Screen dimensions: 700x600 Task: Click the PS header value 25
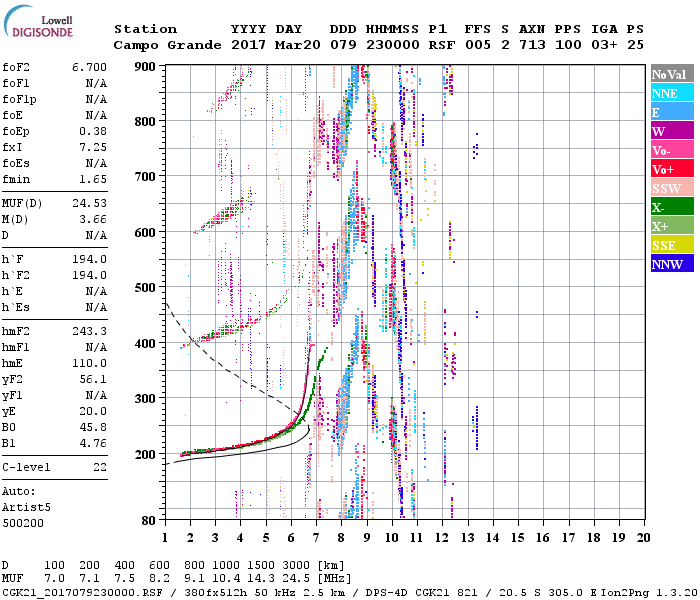point(635,45)
